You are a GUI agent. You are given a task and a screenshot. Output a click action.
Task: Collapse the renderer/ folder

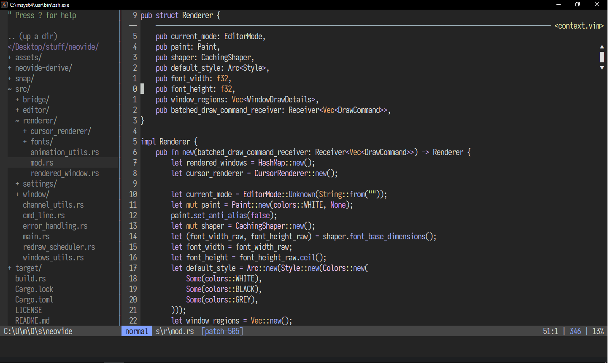pos(39,120)
